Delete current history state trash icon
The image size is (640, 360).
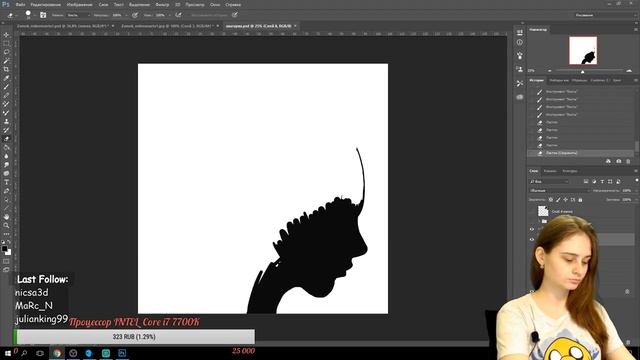pos(628,162)
